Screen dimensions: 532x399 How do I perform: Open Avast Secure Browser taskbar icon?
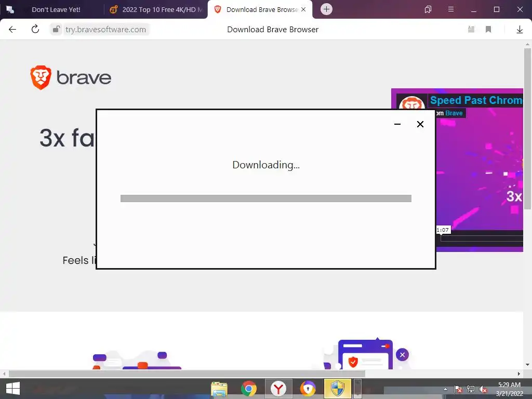pos(308,389)
